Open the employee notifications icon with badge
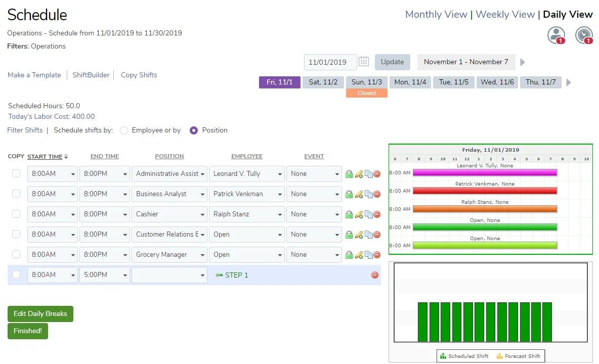This screenshot has width=599, height=364. tap(556, 35)
